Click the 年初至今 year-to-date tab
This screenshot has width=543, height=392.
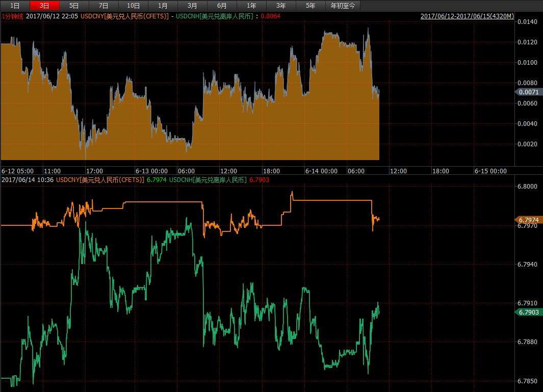point(343,6)
